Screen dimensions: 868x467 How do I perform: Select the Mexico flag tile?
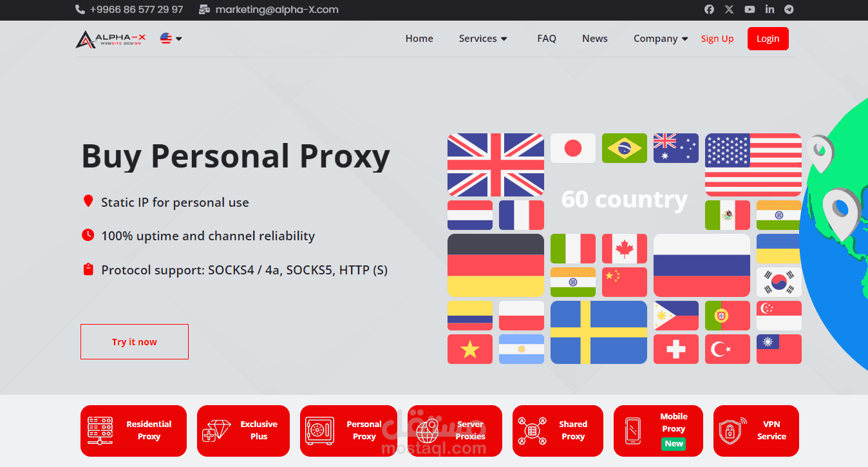click(728, 215)
